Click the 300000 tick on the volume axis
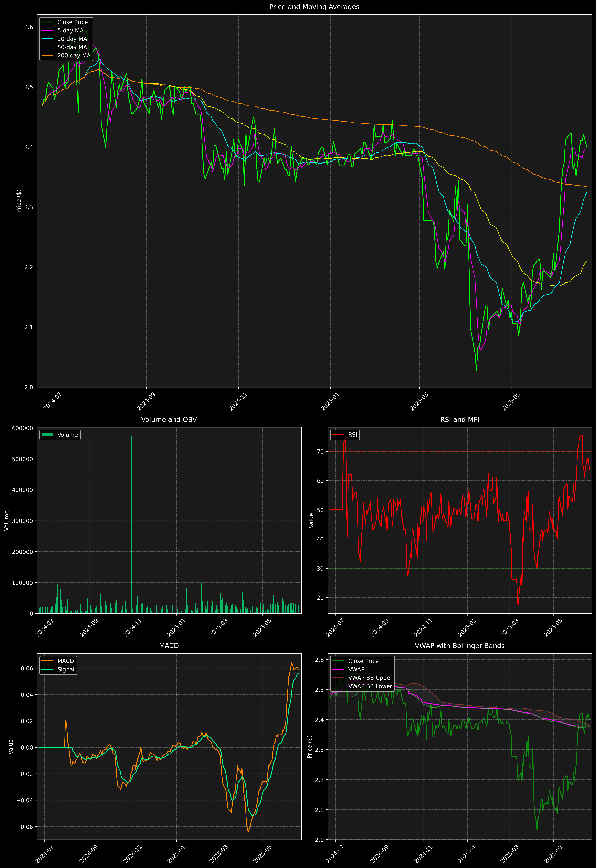Viewport: 596px width, 868px height. pyautogui.click(x=22, y=521)
